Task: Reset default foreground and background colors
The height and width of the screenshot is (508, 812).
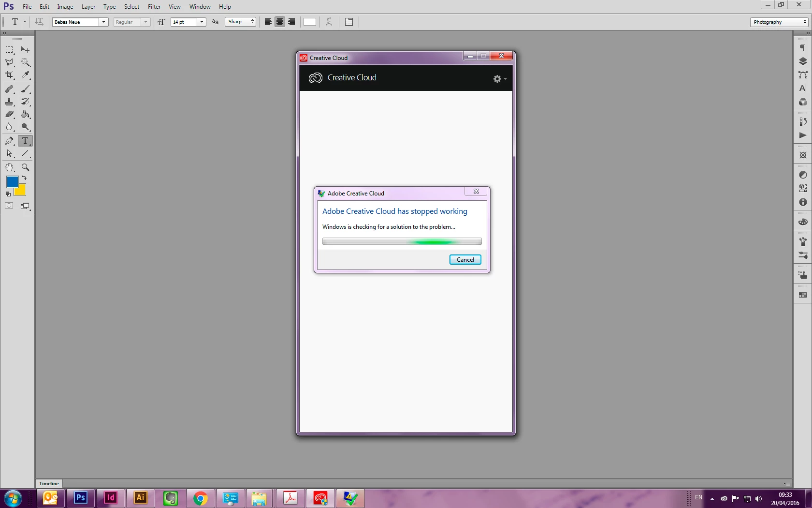Action: tap(8, 194)
